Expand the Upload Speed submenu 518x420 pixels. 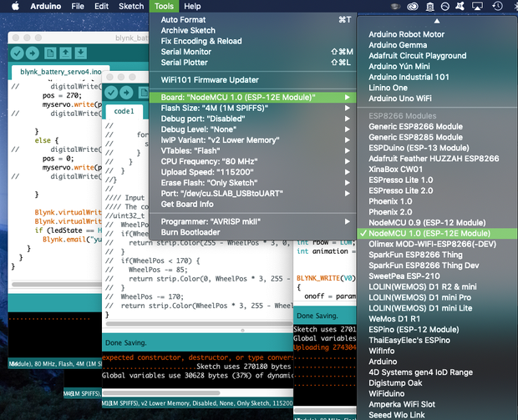pyautogui.click(x=252, y=172)
